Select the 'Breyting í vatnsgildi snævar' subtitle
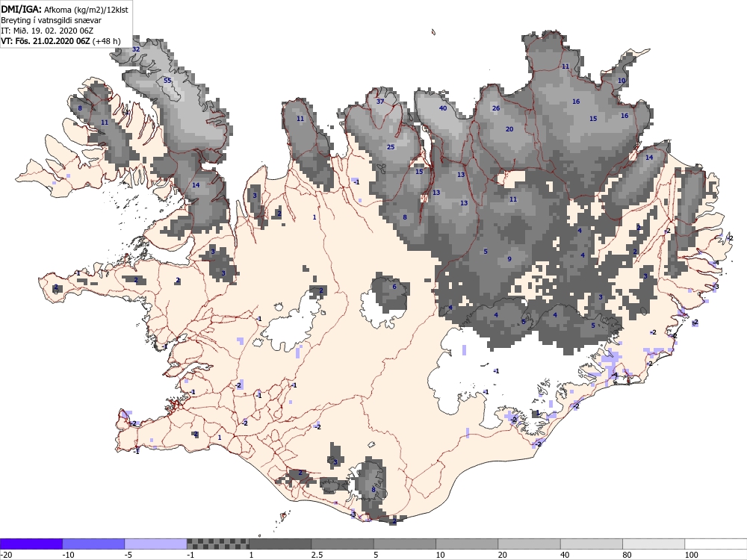 pyautogui.click(x=51, y=20)
